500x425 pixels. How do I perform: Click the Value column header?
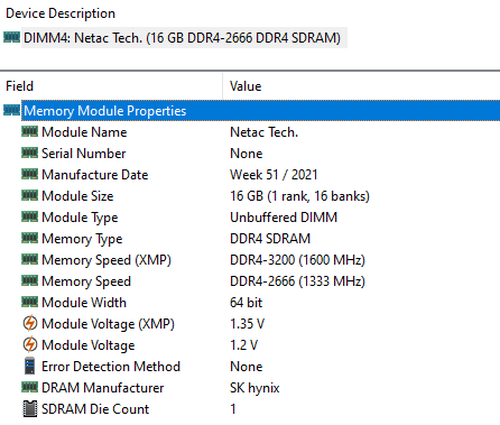tap(246, 86)
